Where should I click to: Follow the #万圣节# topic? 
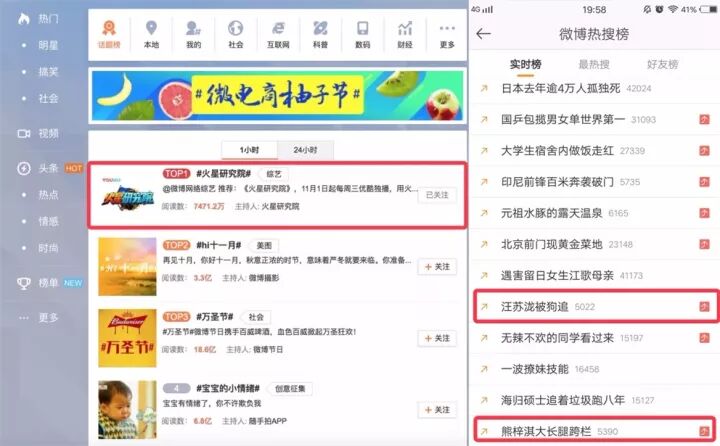pyautogui.click(x=437, y=338)
